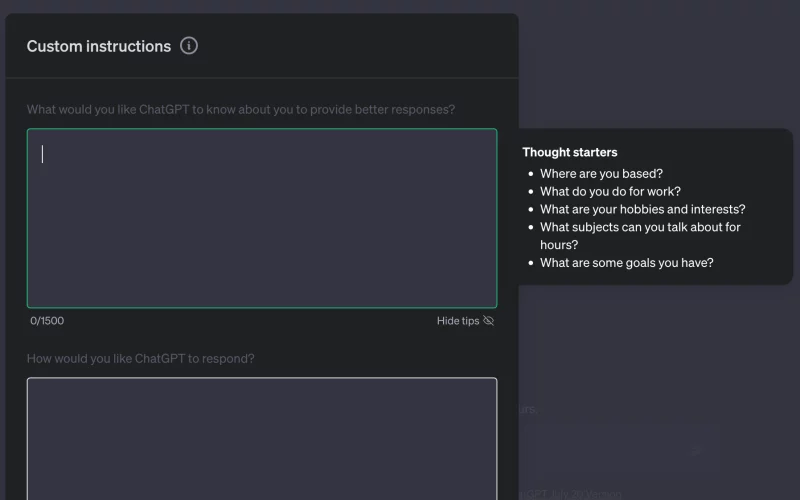Click the "What are some goals you have?" tip
The width and height of the screenshot is (800, 500).
pyautogui.click(x=627, y=263)
